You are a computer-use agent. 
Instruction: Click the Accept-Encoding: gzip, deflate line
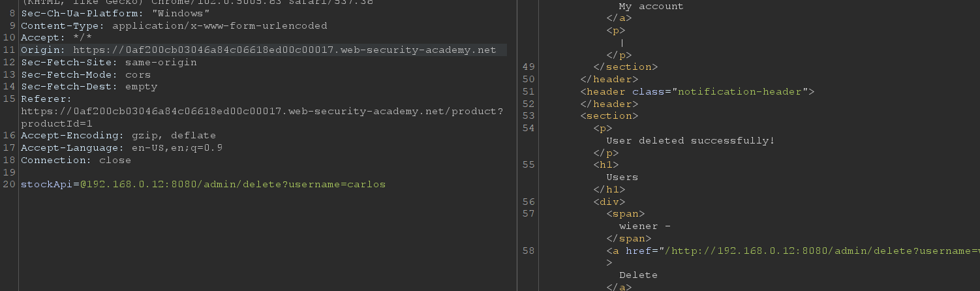click(118, 136)
